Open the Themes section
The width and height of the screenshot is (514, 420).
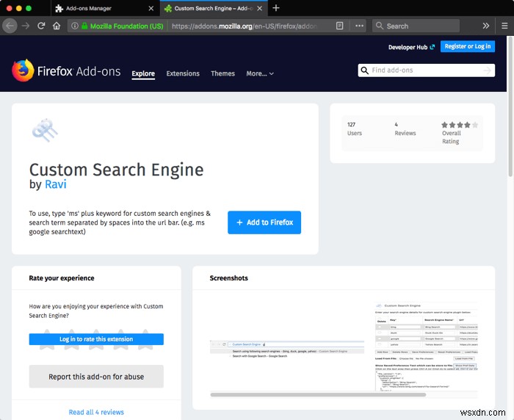[x=223, y=73]
